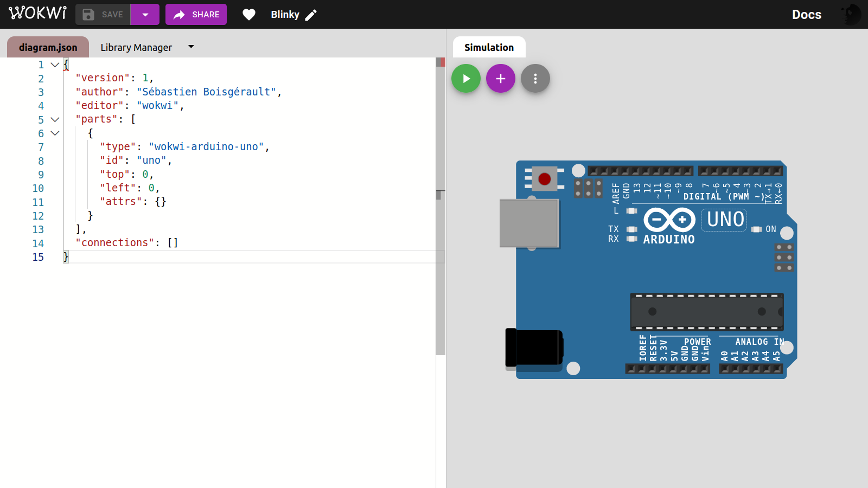Like the project with heart icon

pyautogui.click(x=249, y=15)
